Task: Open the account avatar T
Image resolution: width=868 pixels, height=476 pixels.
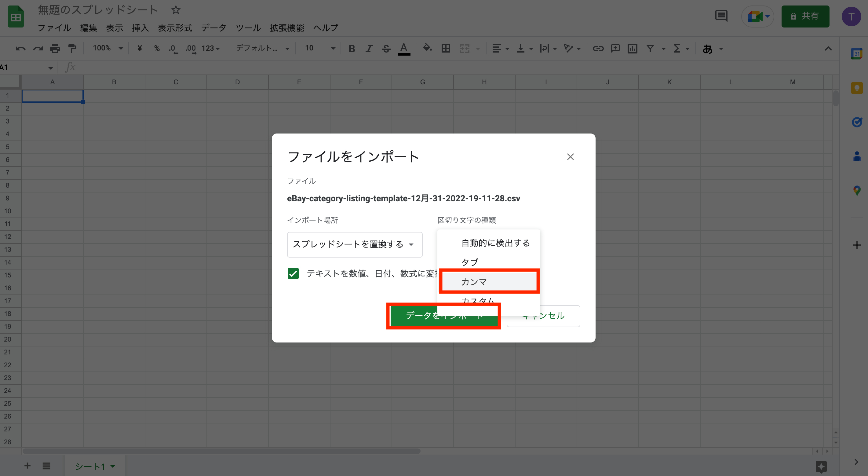Action: [852, 16]
